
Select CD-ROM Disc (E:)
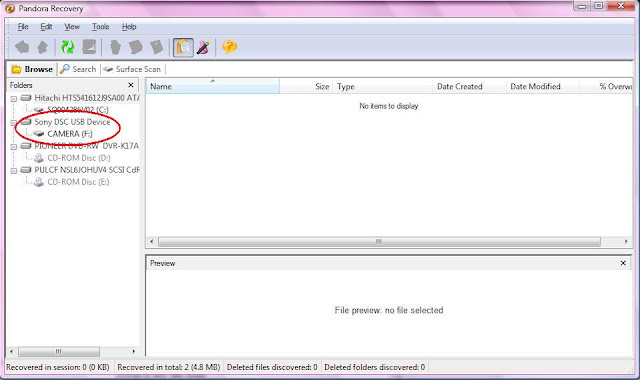pos(78,182)
